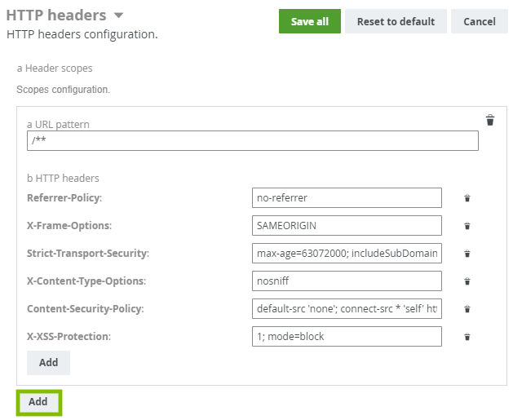Screen dimensions: 513x420
Task: Edit the Referrer-Policy value field
Action: (347, 197)
